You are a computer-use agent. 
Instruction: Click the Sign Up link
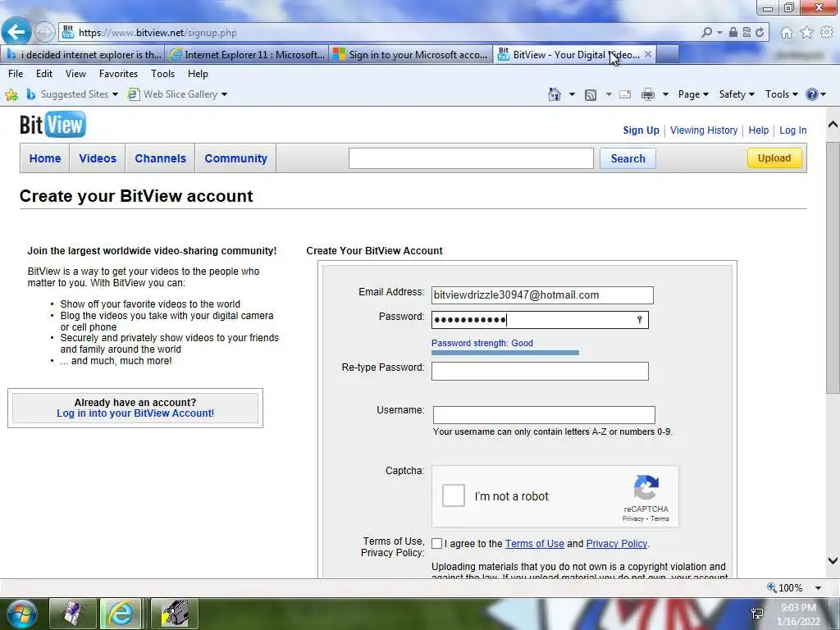click(x=641, y=130)
